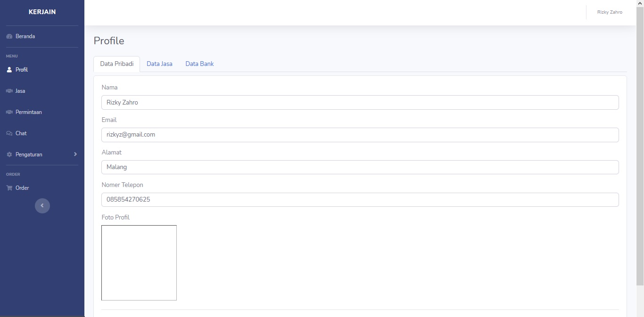644x317 pixels.
Task: Click the KERJAIN brand logo link
Action: [x=42, y=12]
